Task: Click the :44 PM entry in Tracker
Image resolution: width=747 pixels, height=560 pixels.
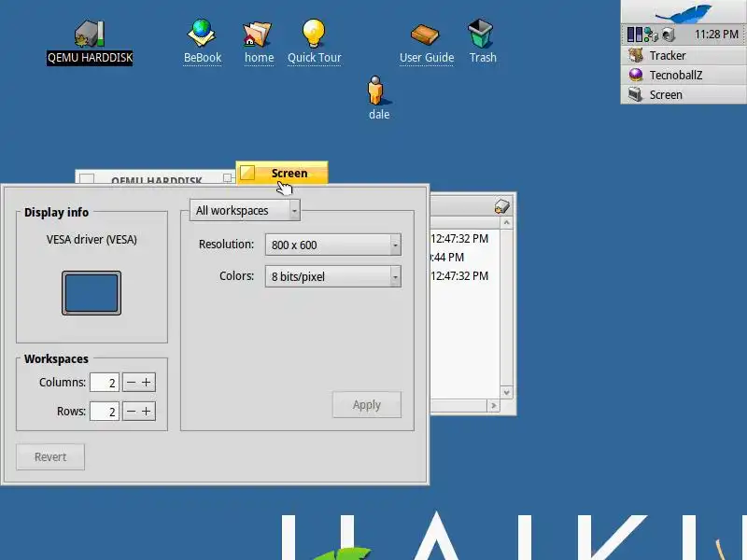Action: [x=447, y=258]
